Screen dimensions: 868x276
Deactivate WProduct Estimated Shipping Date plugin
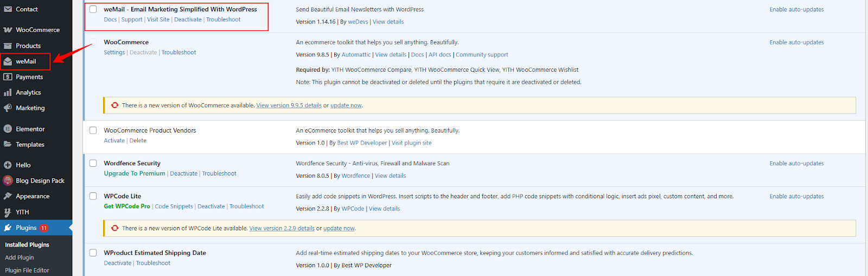click(x=118, y=263)
